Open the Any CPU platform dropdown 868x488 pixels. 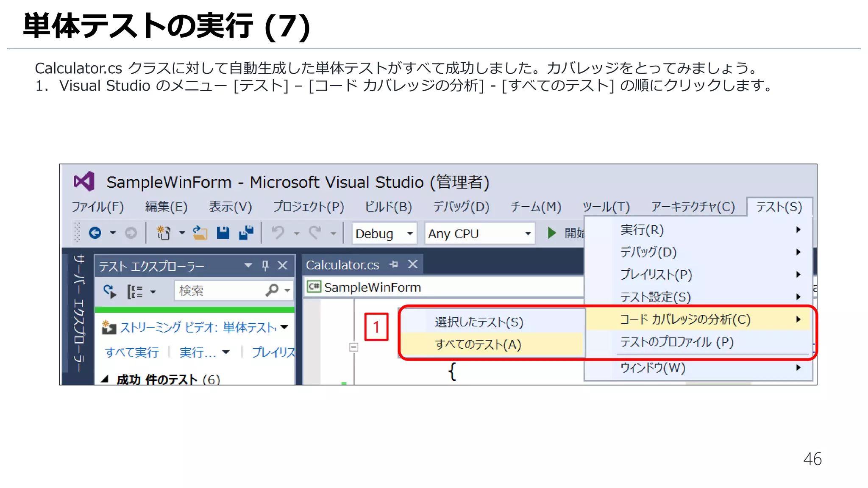point(528,233)
